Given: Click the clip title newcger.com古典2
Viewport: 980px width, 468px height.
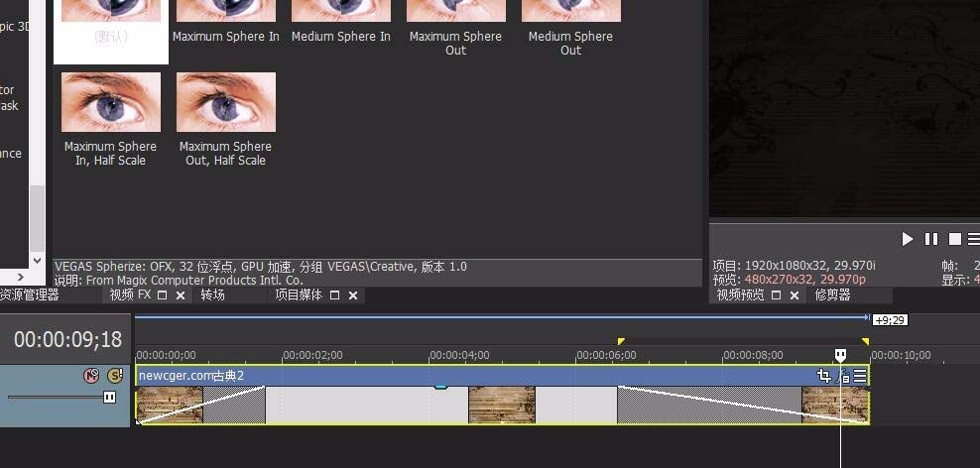Looking at the screenshot, I should (191, 376).
